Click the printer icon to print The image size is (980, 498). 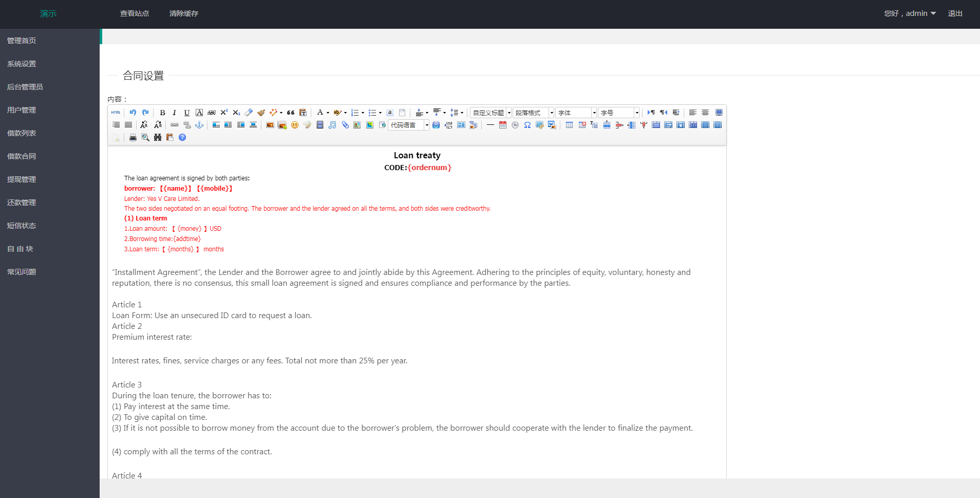133,137
